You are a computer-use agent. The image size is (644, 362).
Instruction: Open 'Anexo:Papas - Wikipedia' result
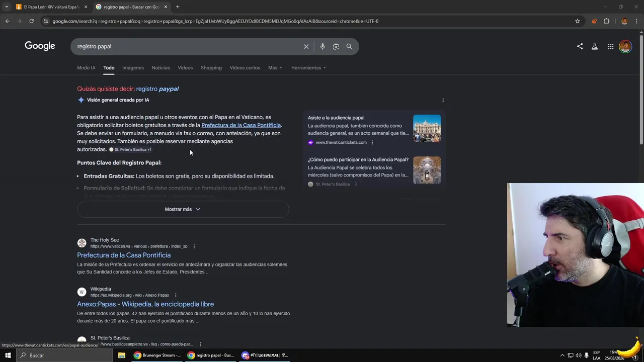145,304
